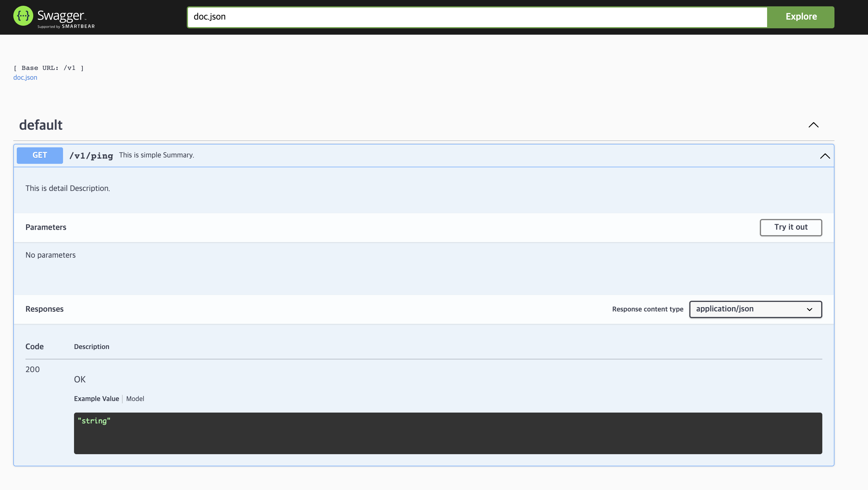
Task: Collapse the default section chevron
Action: 813,125
